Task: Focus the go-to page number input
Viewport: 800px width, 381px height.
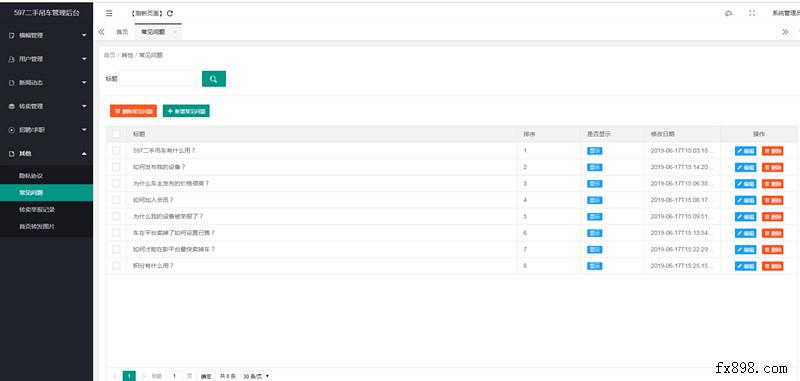Action: click(174, 376)
